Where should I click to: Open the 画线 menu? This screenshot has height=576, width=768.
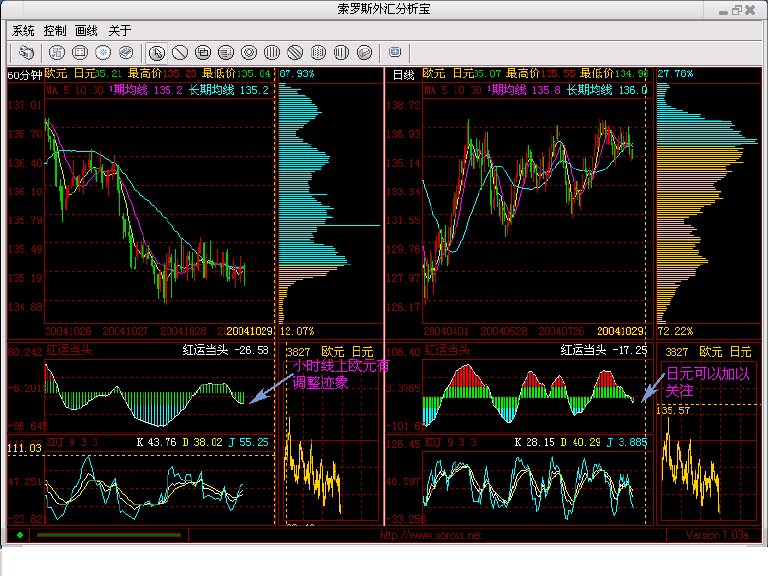(87, 30)
